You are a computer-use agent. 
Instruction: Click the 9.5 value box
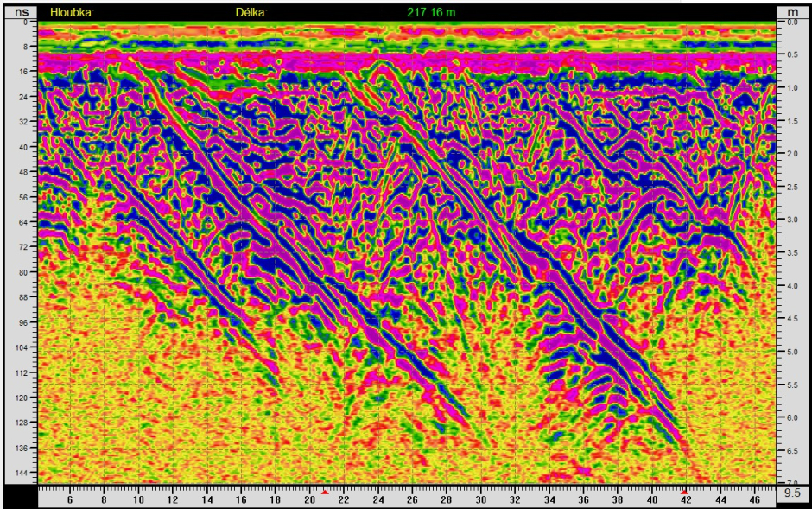[x=792, y=493]
